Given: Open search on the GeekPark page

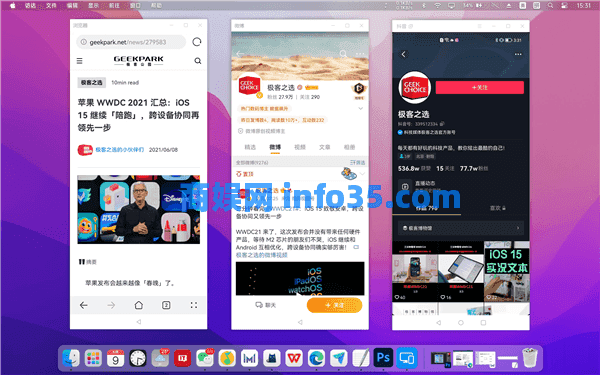Looking at the screenshot, I should point(198,60).
